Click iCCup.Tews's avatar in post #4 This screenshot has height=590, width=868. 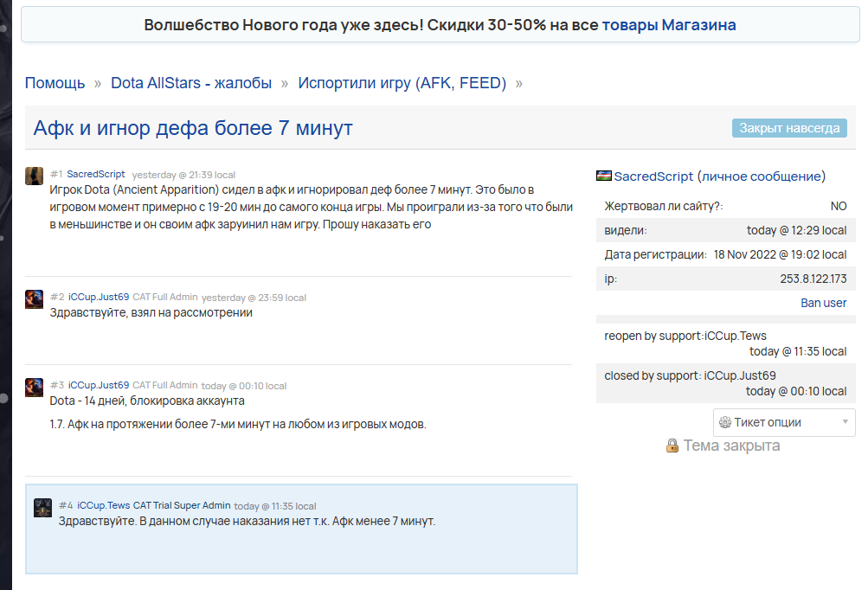coord(43,507)
